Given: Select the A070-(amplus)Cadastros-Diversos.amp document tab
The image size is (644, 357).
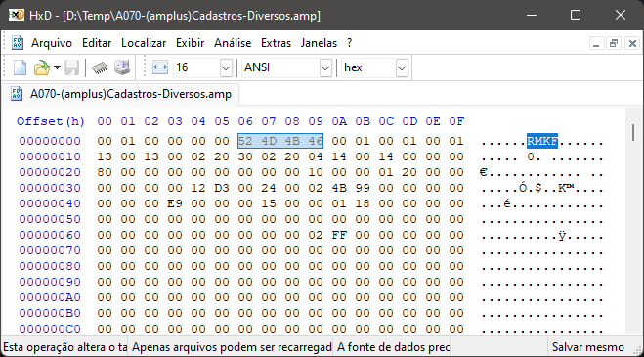Looking at the screenshot, I should coord(120,94).
